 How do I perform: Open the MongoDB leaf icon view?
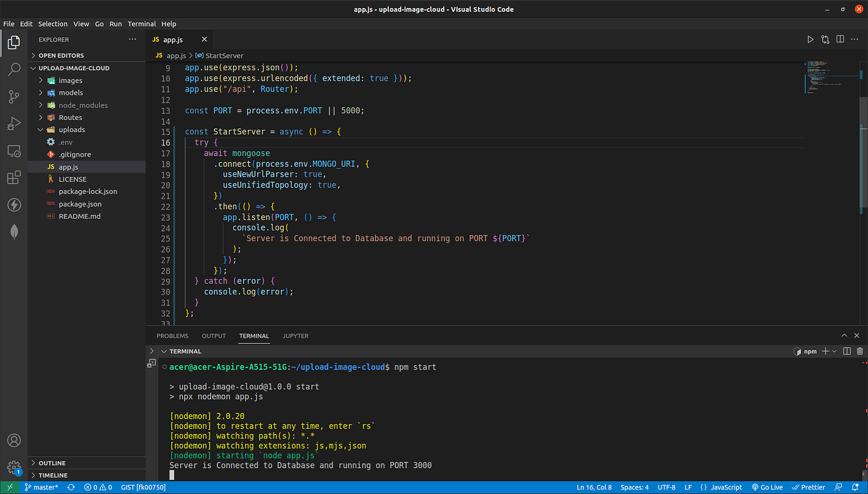pos(14,231)
